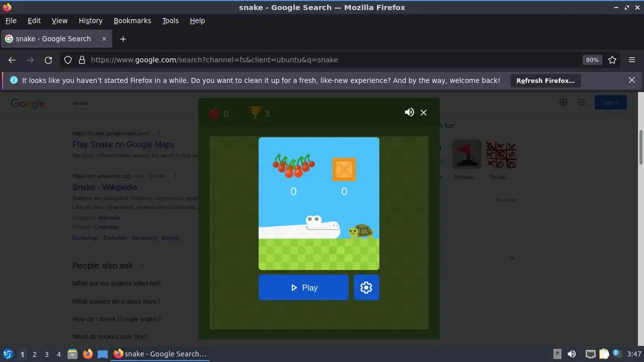Open Play Snake on Google Maps link
The image size is (644, 362).
(x=123, y=144)
